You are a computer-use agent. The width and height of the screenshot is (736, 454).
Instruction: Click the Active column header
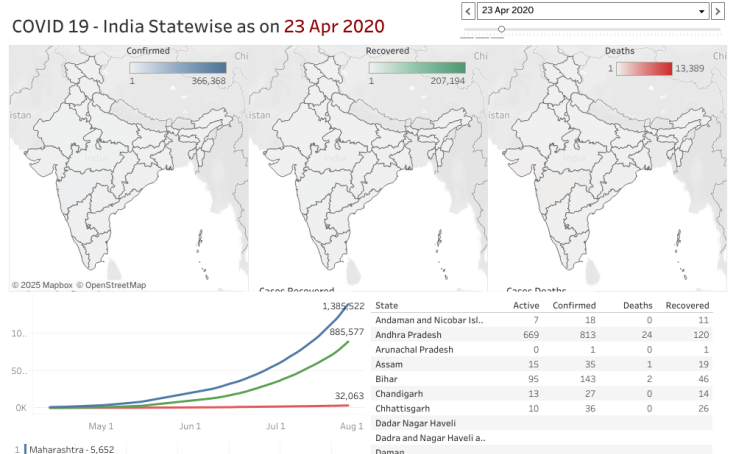coord(526,305)
